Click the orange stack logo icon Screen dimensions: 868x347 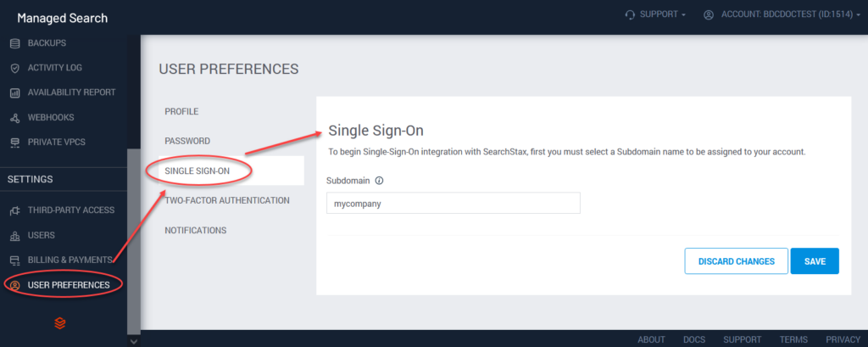coord(60,322)
